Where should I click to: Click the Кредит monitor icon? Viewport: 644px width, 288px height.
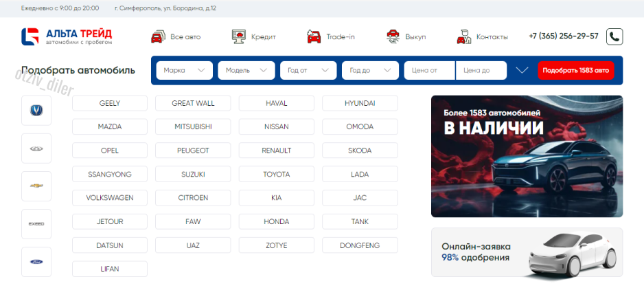tap(239, 36)
